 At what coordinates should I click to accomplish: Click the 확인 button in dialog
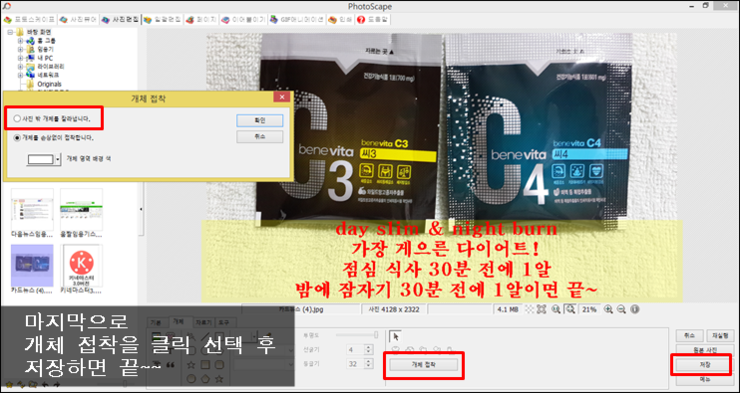coord(260,120)
